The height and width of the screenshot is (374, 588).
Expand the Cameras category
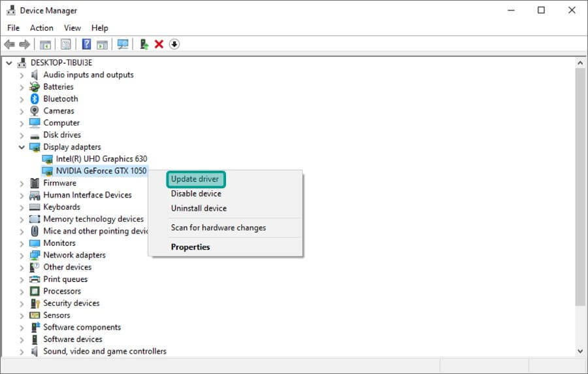click(x=22, y=111)
